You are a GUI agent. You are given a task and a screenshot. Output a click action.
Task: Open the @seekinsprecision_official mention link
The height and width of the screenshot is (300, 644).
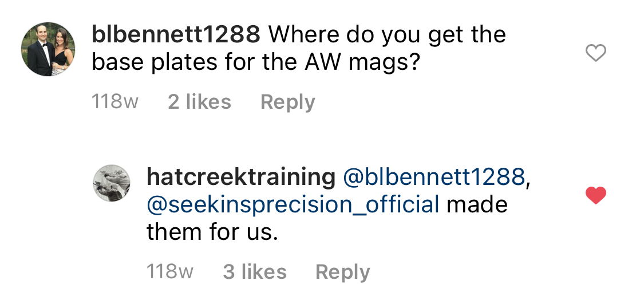pos(293,204)
